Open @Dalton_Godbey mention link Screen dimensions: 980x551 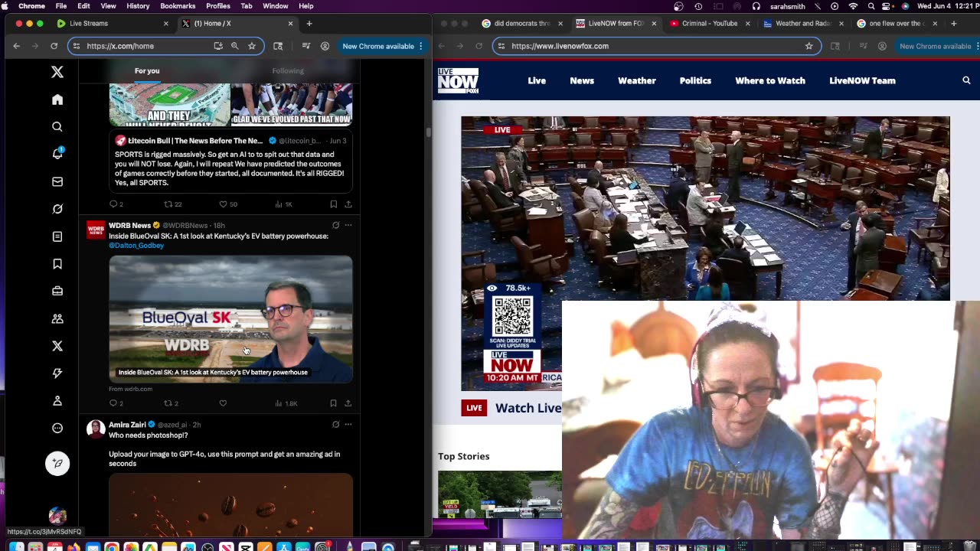136,246
